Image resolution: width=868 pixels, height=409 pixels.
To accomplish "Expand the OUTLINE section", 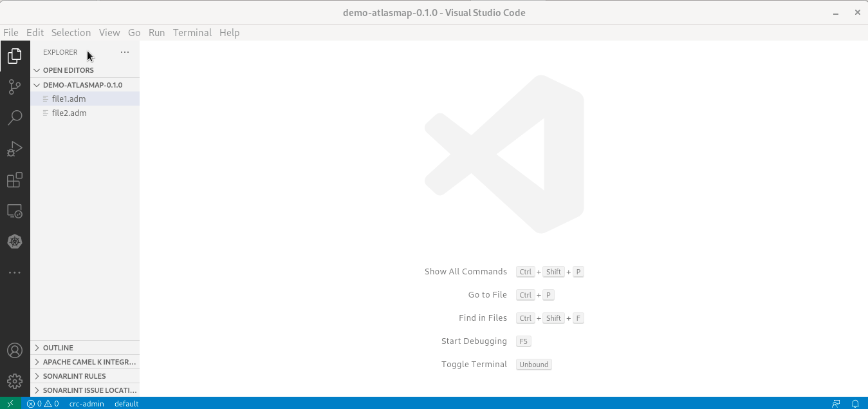I will 58,348.
